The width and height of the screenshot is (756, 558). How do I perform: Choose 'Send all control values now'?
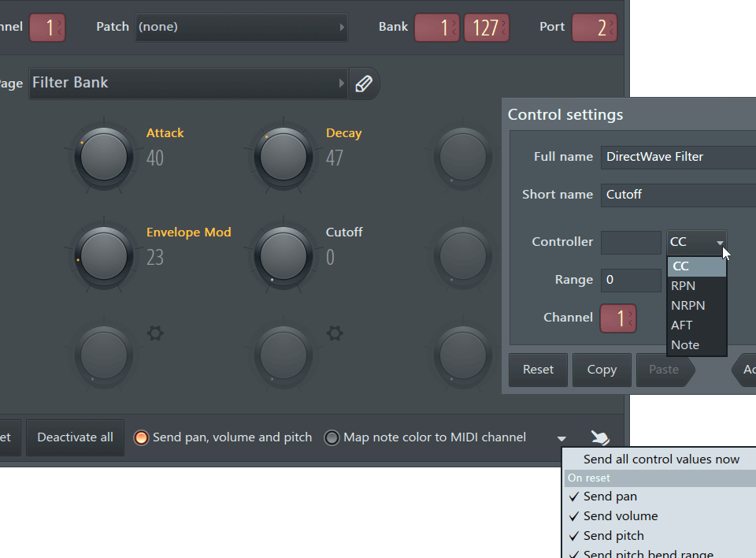[x=660, y=459]
